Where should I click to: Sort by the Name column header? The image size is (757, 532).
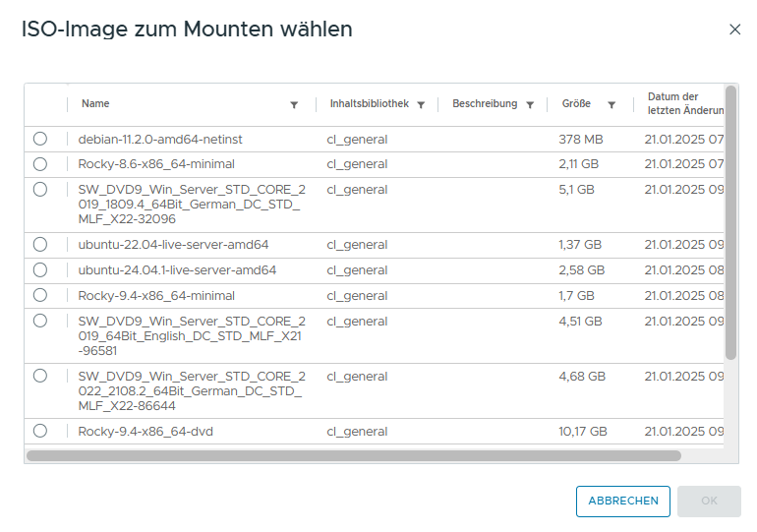pyautogui.click(x=95, y=104)
